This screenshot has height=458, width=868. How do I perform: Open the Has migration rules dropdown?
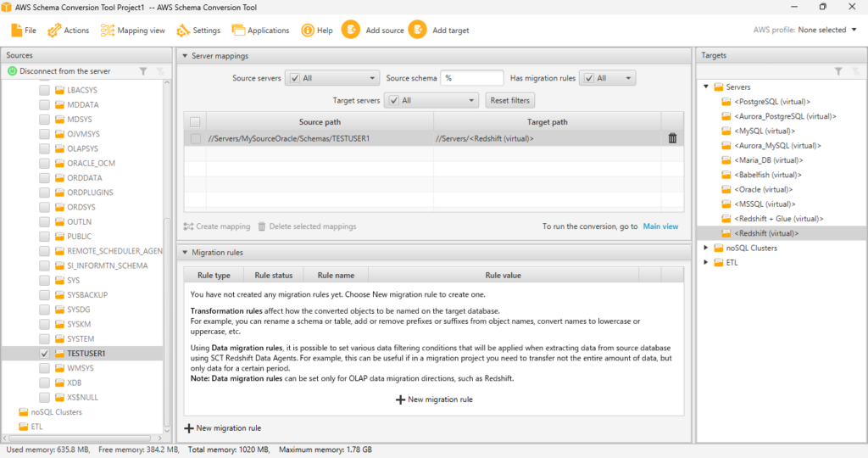tap(607, 78)
